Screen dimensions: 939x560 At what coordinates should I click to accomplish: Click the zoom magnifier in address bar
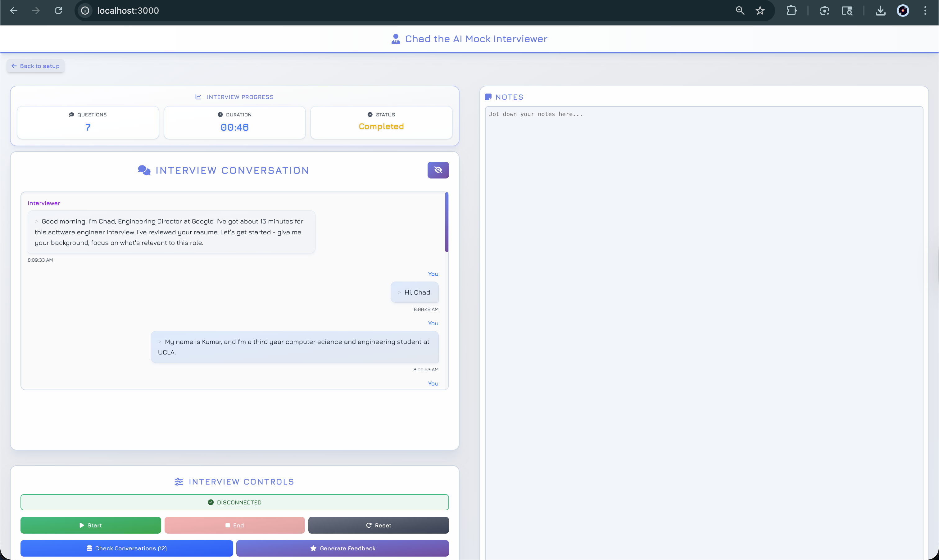click(x=740, y=11)
